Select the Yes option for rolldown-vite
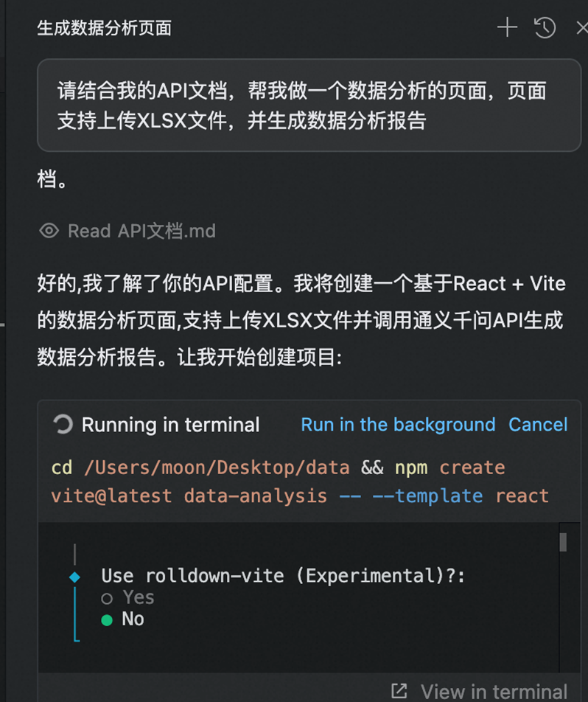Viewport: 588px width, 702px height. [130, 597]
